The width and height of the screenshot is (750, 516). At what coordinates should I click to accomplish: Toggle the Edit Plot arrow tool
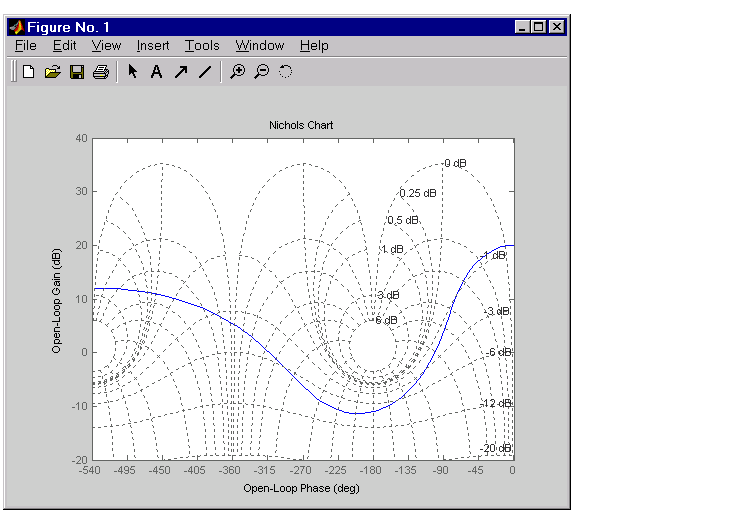click(x=132, y=72)
